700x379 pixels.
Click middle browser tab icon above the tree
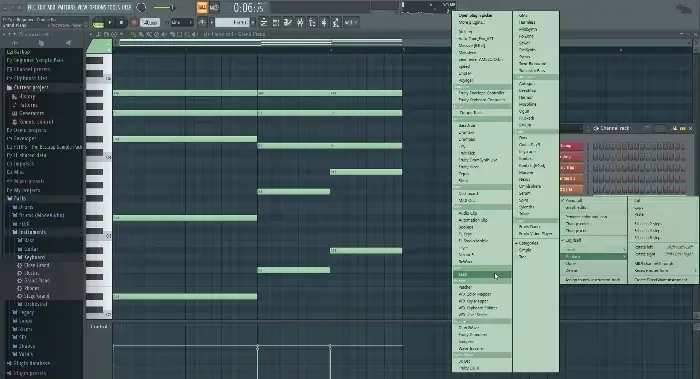(41, 43)
